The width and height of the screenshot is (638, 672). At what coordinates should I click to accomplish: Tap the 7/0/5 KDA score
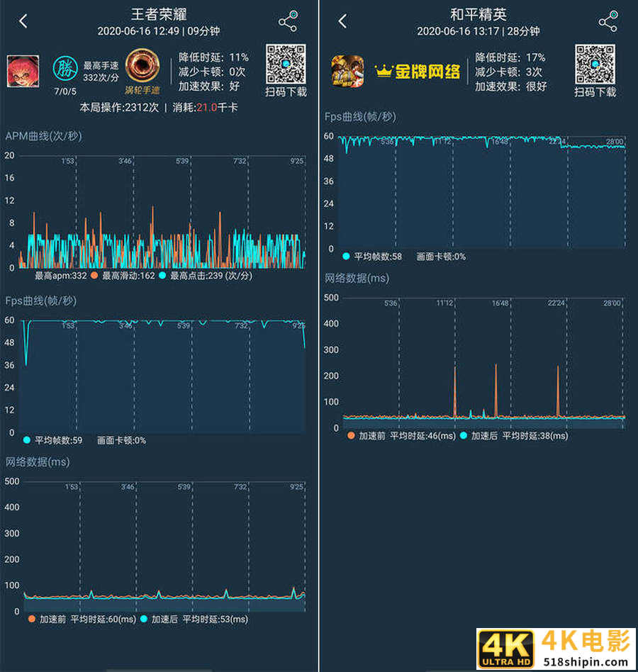(65, 91)
